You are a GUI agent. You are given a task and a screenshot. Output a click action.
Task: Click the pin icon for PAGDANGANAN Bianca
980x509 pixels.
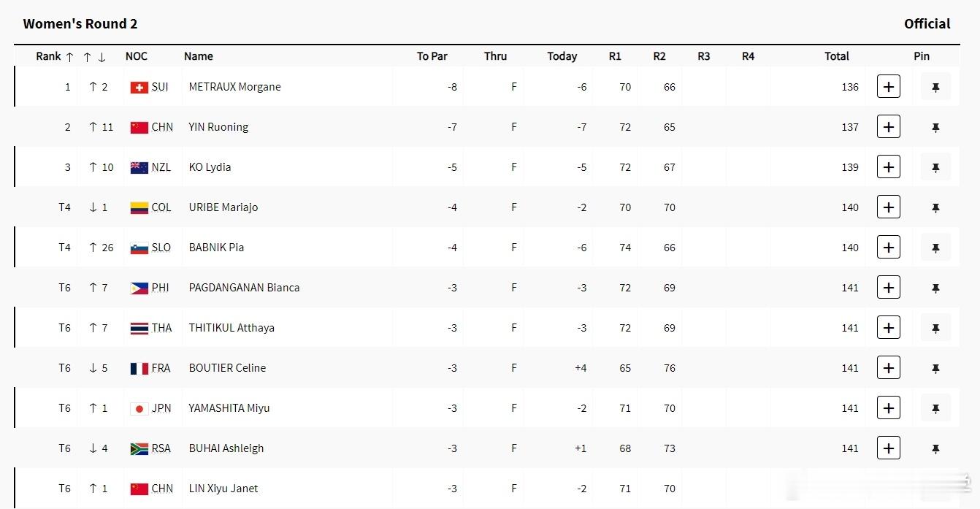tap(935, 288)
